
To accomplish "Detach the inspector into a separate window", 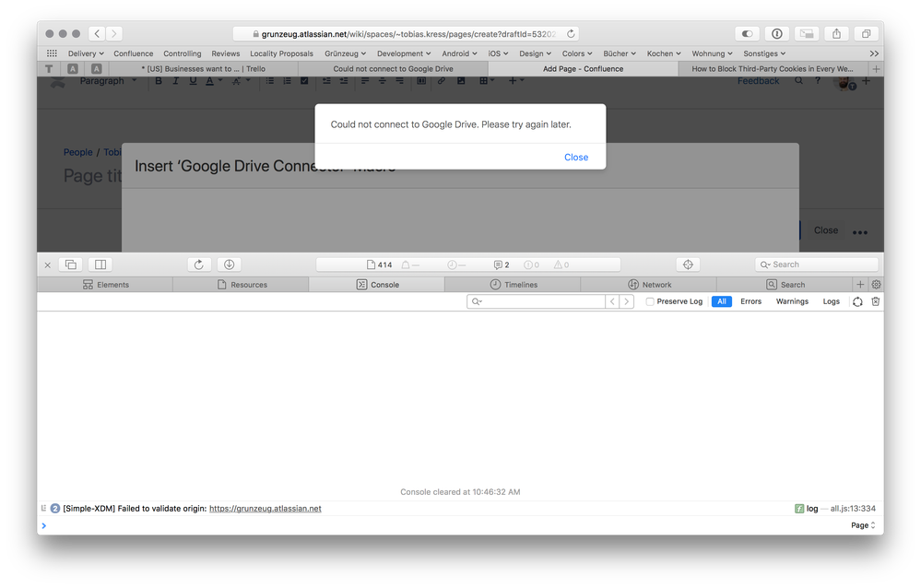I will click(x=71, y=265).
